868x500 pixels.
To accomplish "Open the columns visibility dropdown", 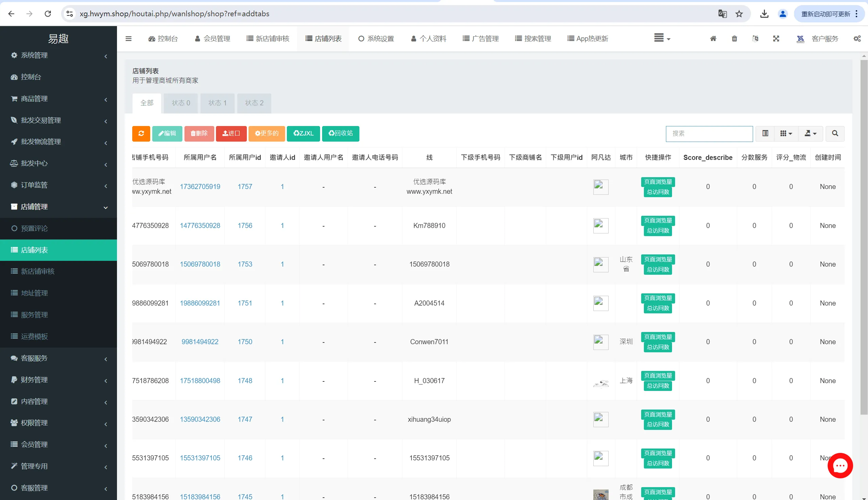I will point(786,133).
